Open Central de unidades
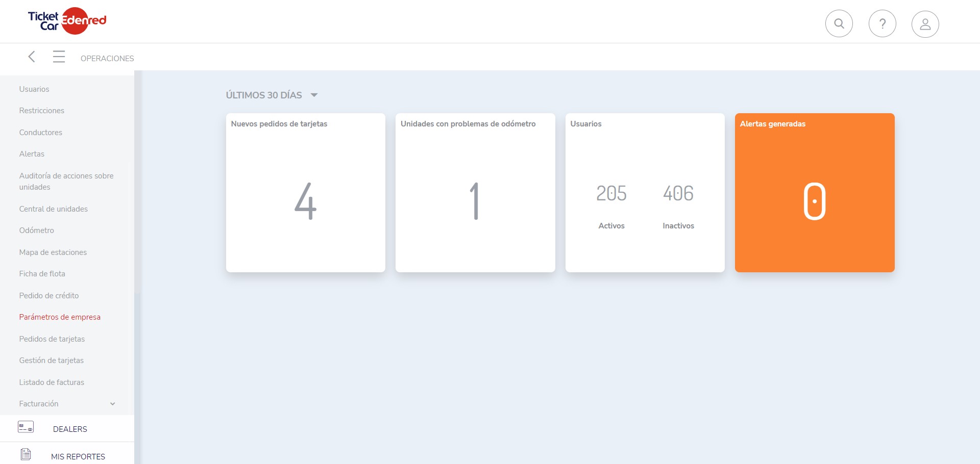 (54, 209)
